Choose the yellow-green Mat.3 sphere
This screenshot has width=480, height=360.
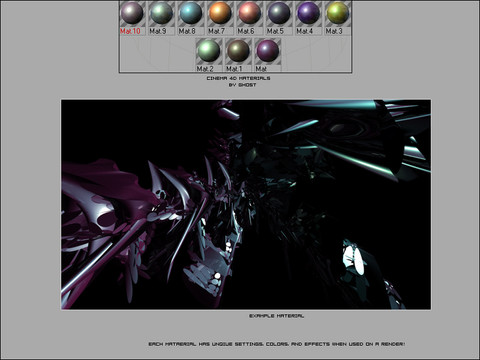pyautogui.click(x=337, y=13)
